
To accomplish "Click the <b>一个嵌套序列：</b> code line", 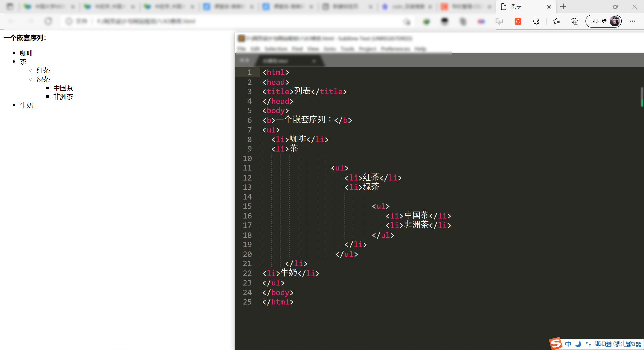I will [x=307, y=120].
